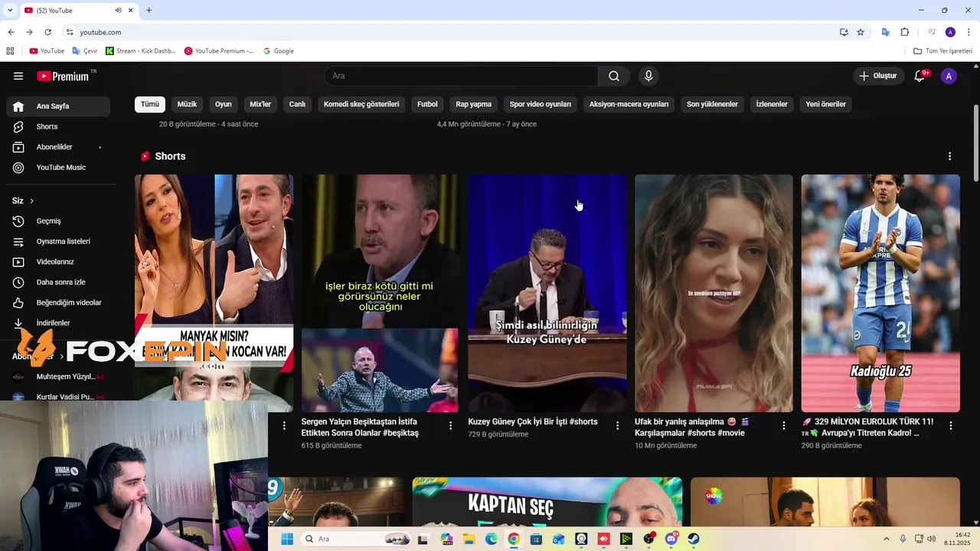Open İndirilenler in the sidebar

point(58,323)
